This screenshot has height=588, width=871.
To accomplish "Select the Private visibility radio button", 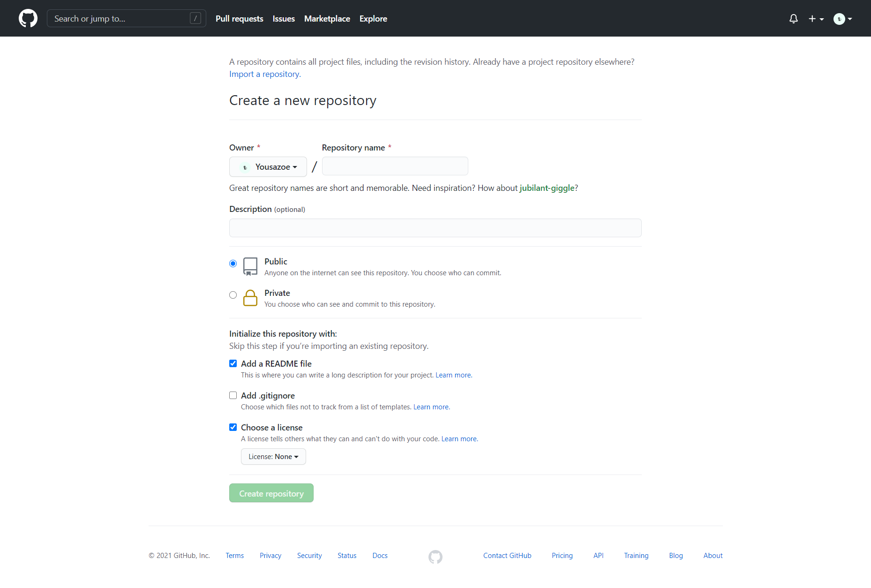I will [233, 295].
